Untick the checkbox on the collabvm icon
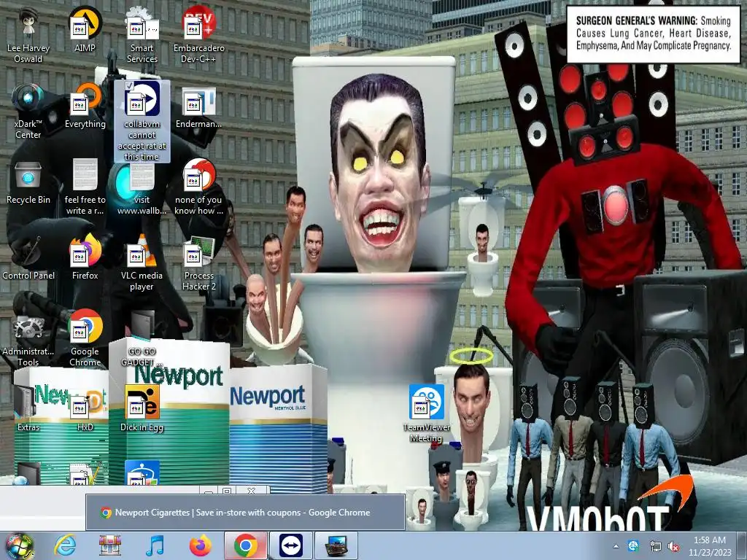The height and width of the screenshot is (560, 747). [128, 86]
